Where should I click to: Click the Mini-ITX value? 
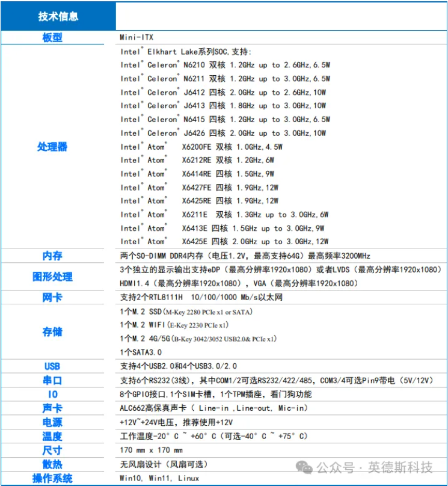137,37
